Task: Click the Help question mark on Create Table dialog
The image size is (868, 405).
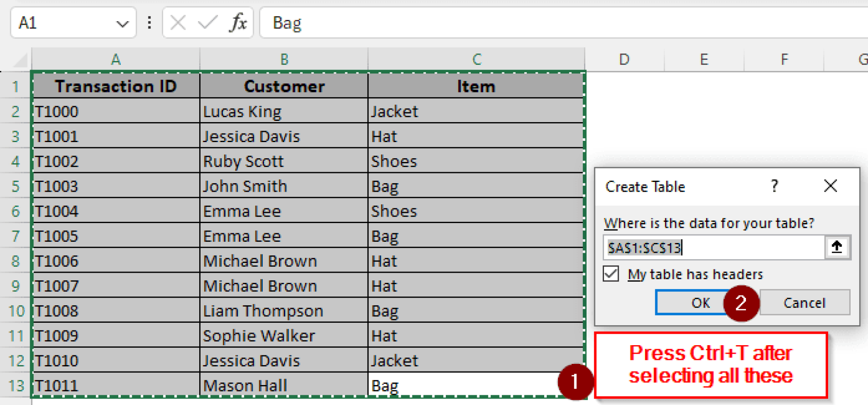Action: coord(774,186)
